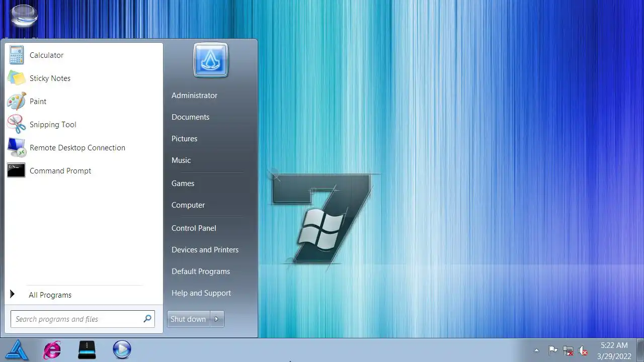Click the muted volume tray icon
644x362 pixels.
tap(583, 350)
